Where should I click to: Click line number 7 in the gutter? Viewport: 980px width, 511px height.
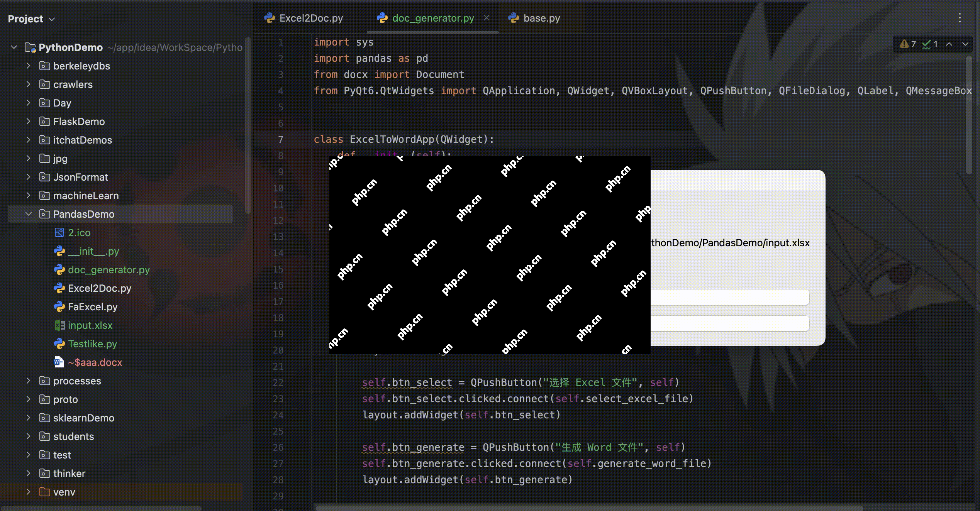coord(281,139)
